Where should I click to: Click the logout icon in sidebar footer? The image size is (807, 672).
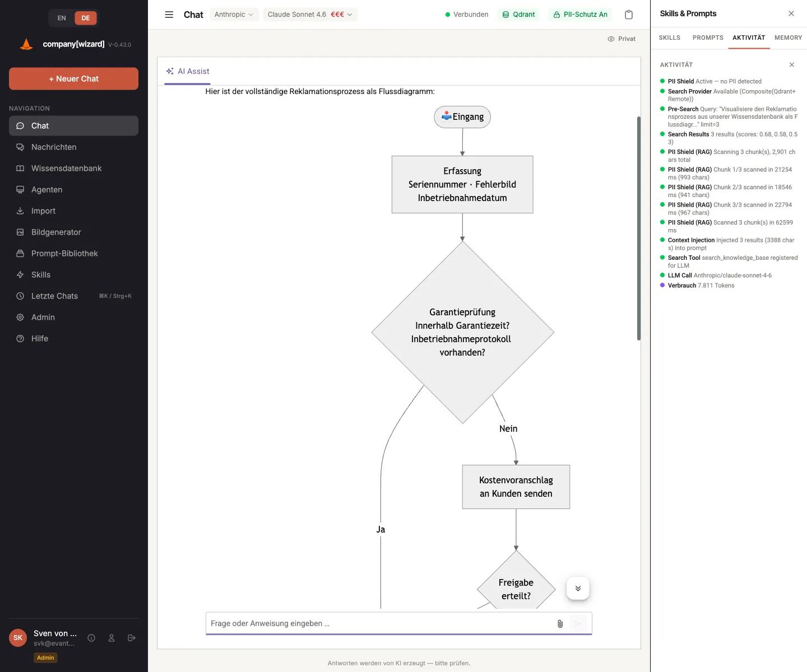coord(132,638)
